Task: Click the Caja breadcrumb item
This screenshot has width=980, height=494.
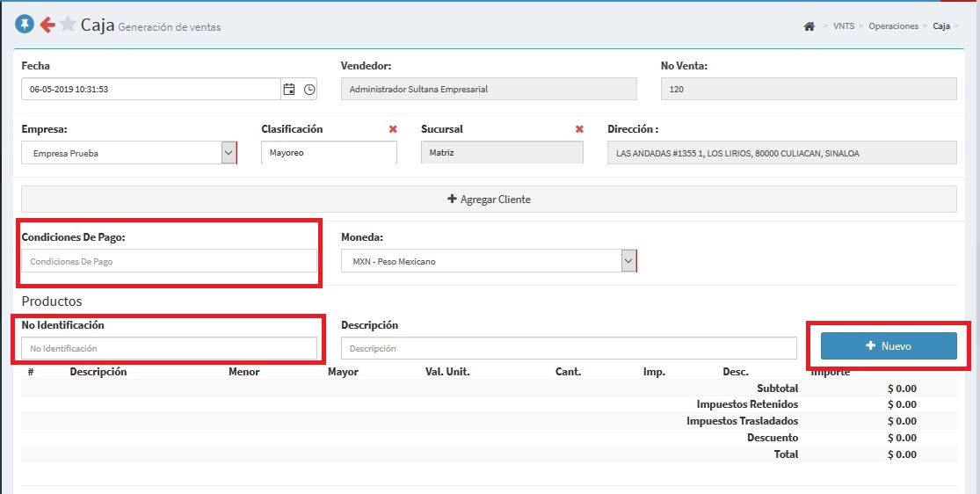Action: coord(940,26)
